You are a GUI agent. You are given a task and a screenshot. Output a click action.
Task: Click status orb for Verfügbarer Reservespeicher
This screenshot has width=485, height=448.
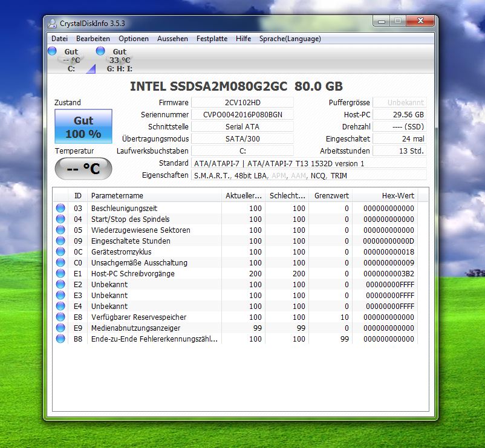click(x=60, y=317)
